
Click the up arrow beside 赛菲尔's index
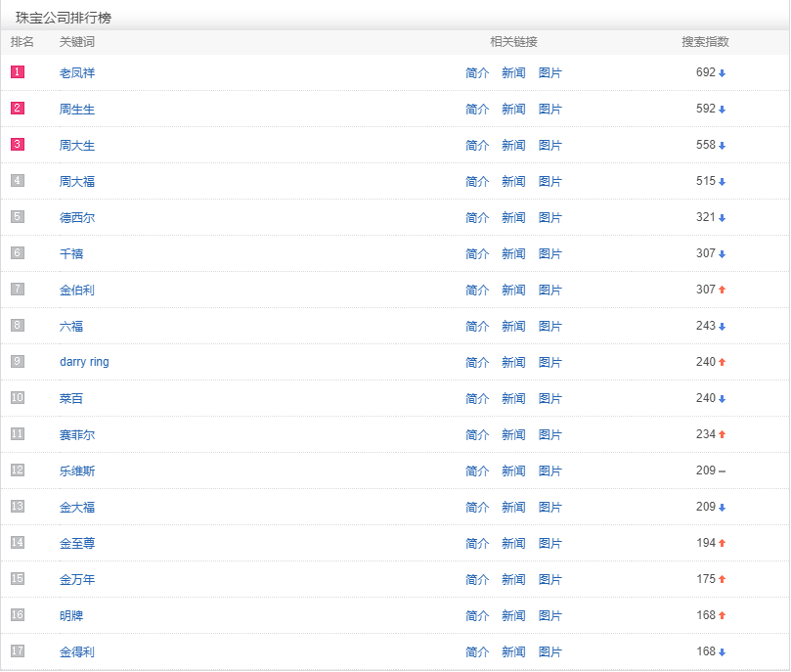click(x=723, y=435)
